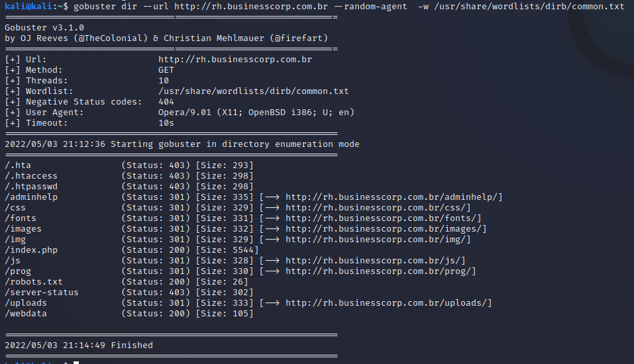This screenshot has height=364, width=634.
Task: Select the /webdata result entry
Action: click(x=26, y=314)
